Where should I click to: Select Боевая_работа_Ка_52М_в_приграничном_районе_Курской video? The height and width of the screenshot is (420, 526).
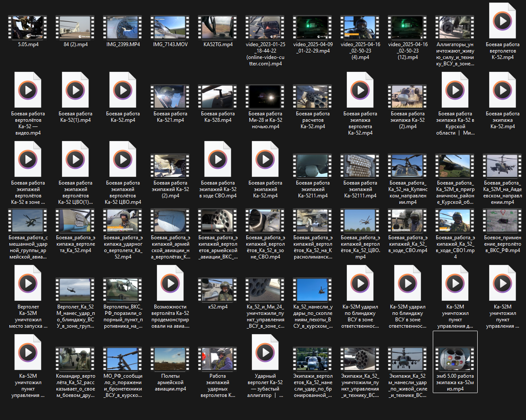(x=455, y=166)
